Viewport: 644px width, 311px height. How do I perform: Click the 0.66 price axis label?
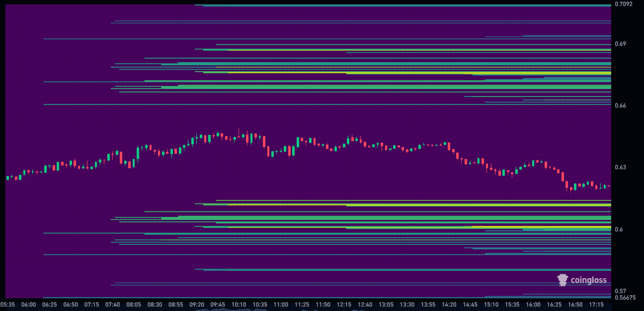point(620,105)
